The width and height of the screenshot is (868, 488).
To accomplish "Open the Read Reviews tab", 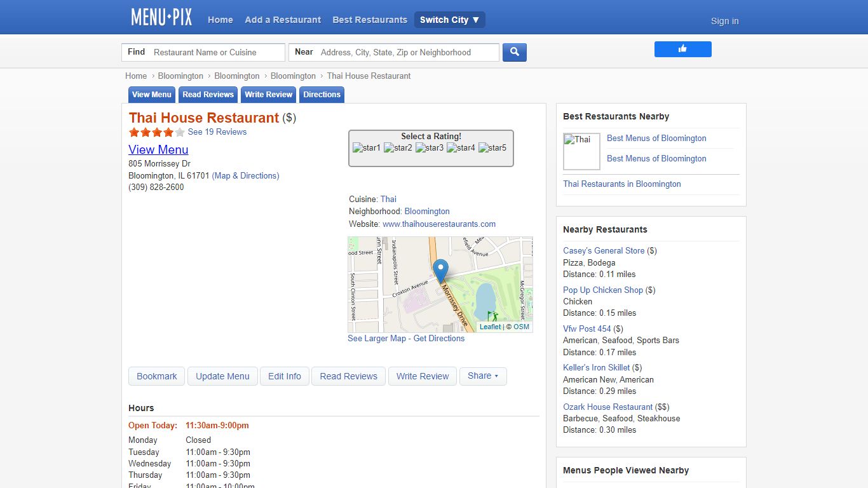I will pyautogui.click(x=208, y=95).
